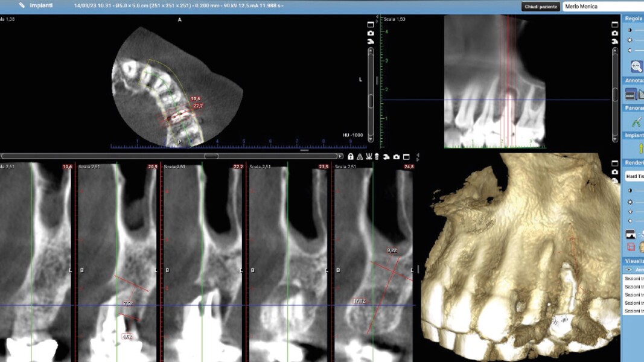Click the flip/mirror icon in the toolbar
Viewport: 644px width, 362px height.
point(360,157)
